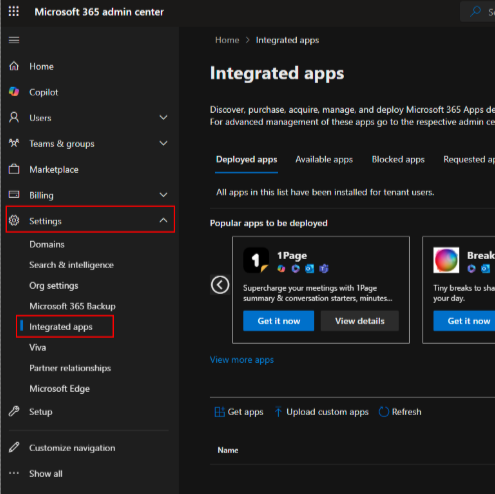The image size is (495, 494).
Task: Click Microsoft 365 admin center title
Action: pyautogui.click(x=99, y=12)
